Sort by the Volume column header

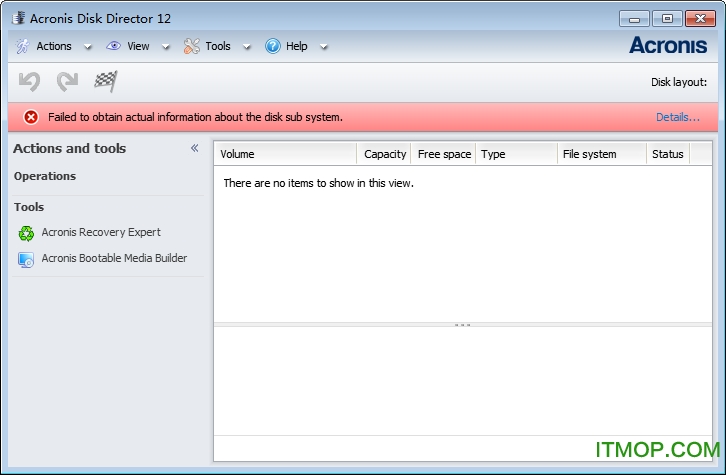(x=285, y=154)
